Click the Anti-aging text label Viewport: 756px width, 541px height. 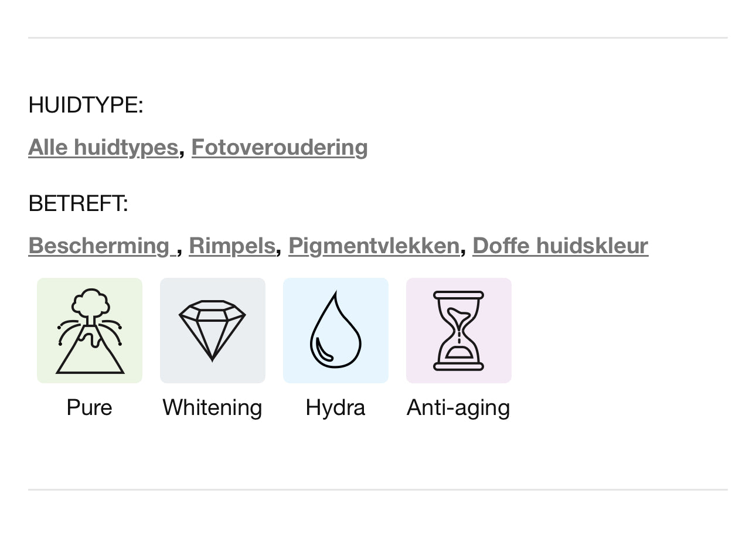(x=458, y=407)
